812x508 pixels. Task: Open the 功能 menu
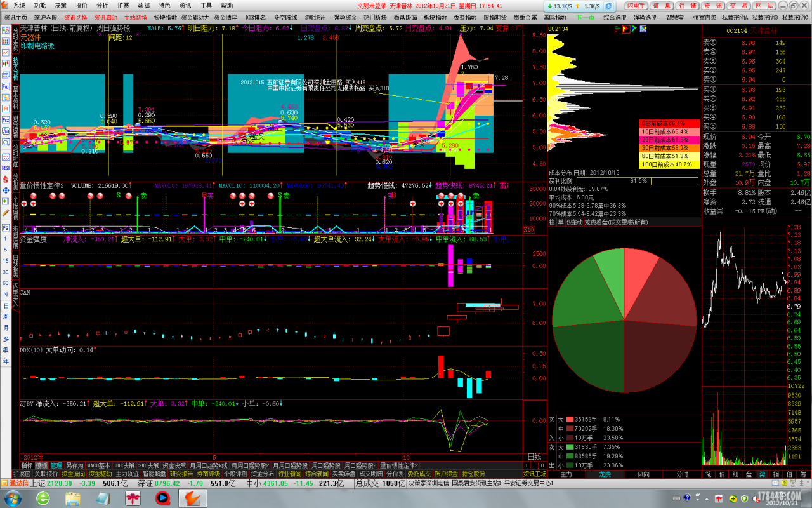(x=40, y=5)
